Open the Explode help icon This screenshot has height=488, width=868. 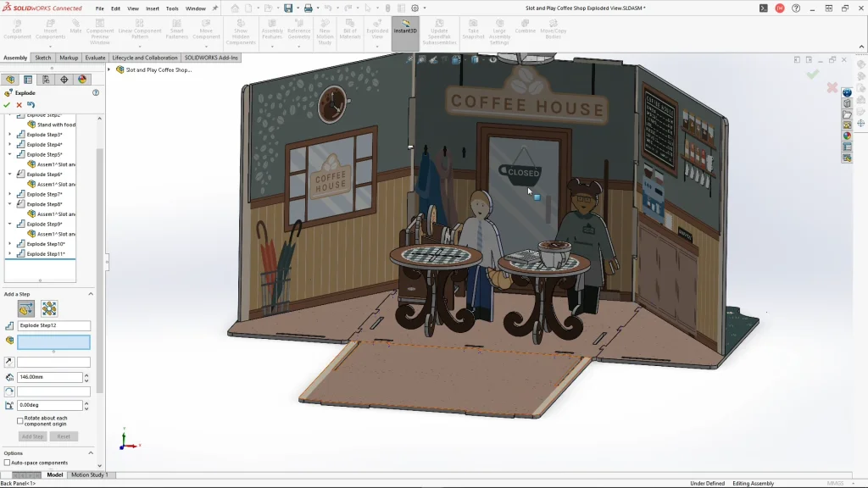pos(96,93)
